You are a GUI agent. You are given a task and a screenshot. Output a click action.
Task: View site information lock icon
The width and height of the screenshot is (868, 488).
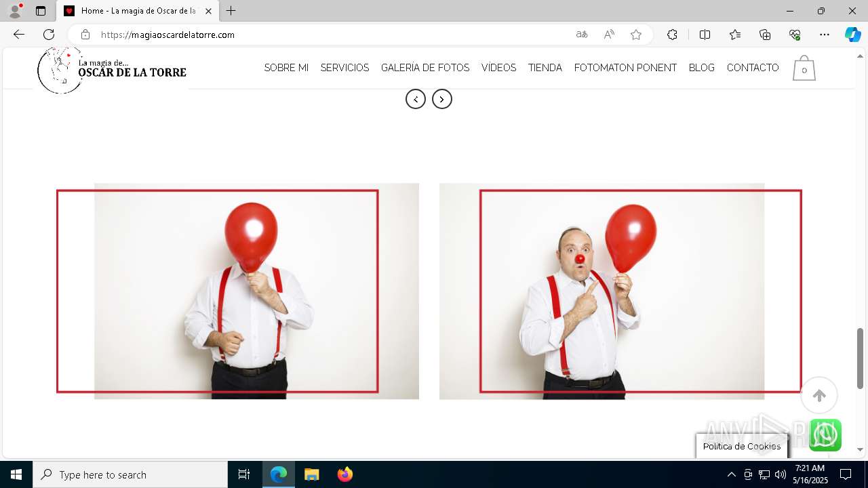pos(85,35)
